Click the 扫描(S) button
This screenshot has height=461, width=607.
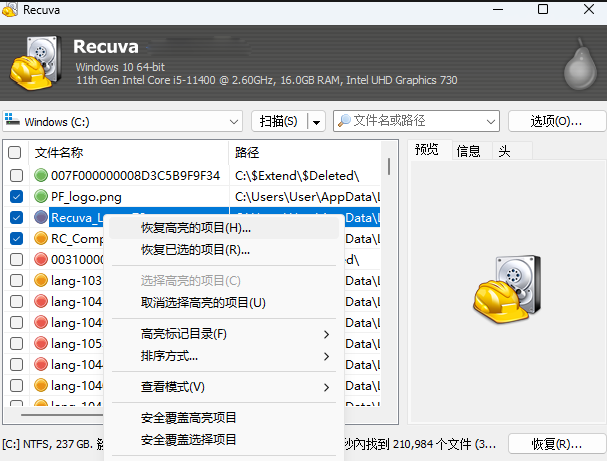(x=279, y=122)
